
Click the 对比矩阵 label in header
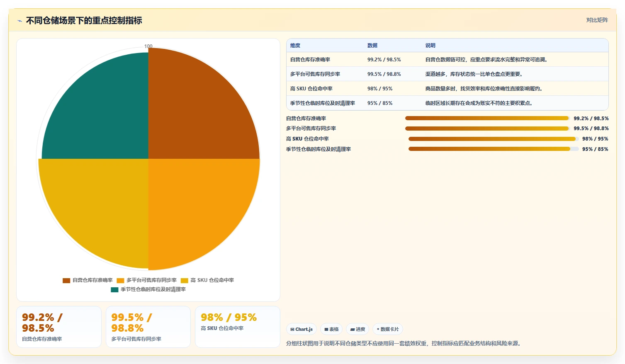tap(597, 20)
